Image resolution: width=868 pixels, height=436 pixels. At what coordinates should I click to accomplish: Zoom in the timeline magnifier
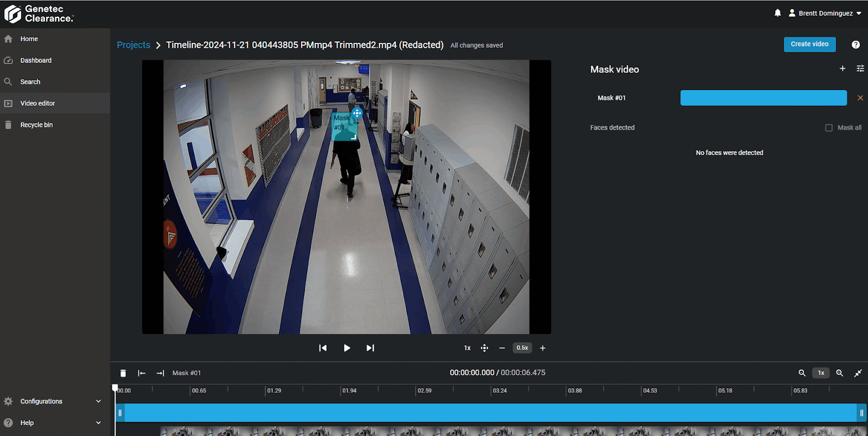pyautogui.click(x=839, y=373)
